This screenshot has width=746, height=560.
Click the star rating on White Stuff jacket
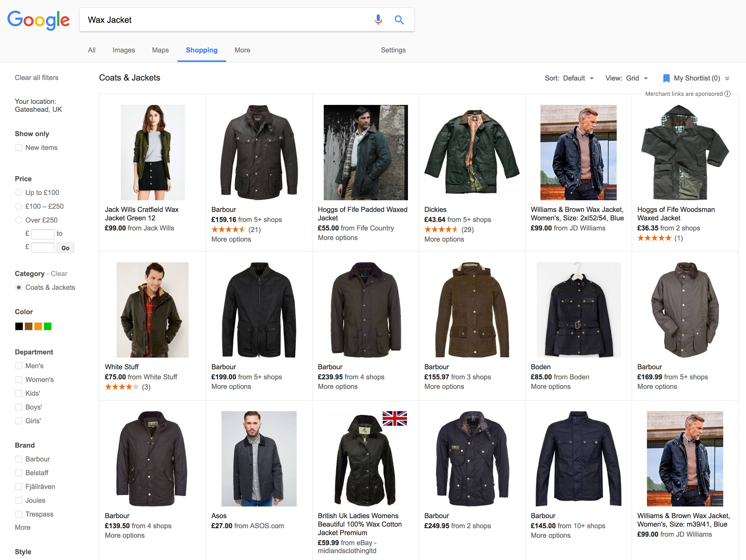coord(122,387)
